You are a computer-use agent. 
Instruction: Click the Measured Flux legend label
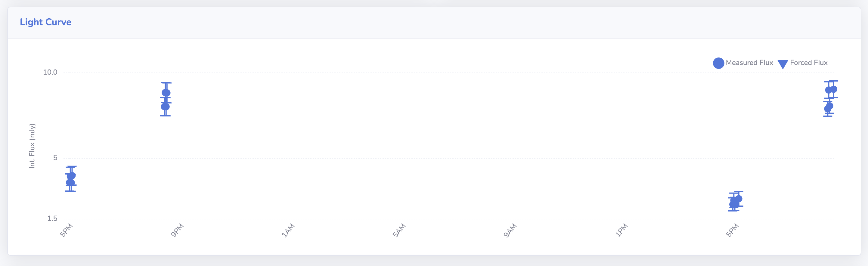749,63
